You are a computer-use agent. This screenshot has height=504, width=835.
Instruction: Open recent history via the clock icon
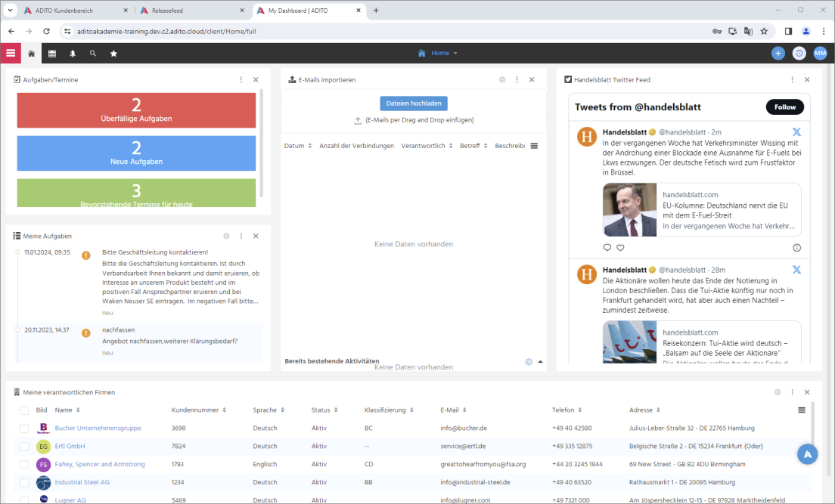[x=799, y=53]
